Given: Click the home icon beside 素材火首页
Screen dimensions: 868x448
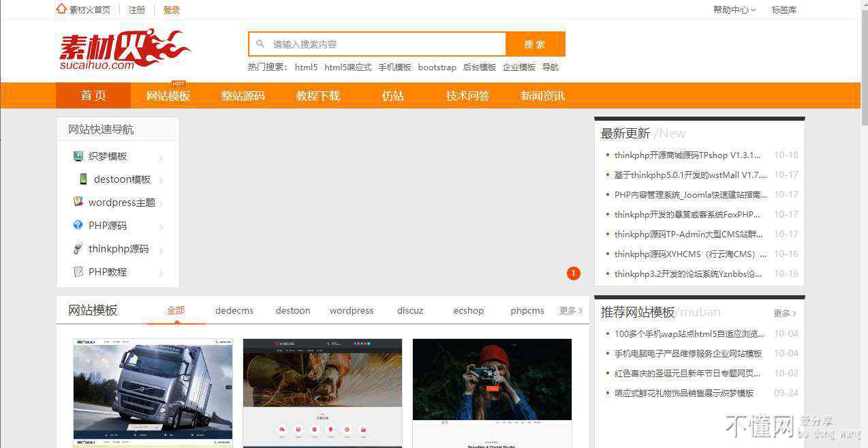Looking at the screenshot, I should point(61,9).
